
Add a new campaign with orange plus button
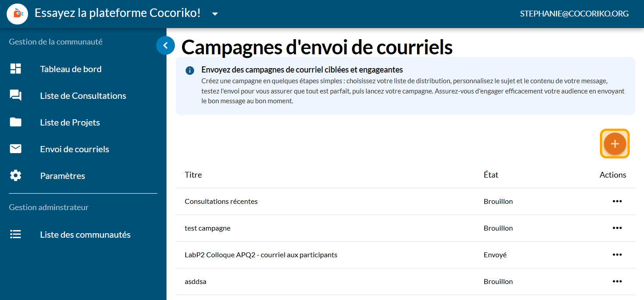(615, 144)
